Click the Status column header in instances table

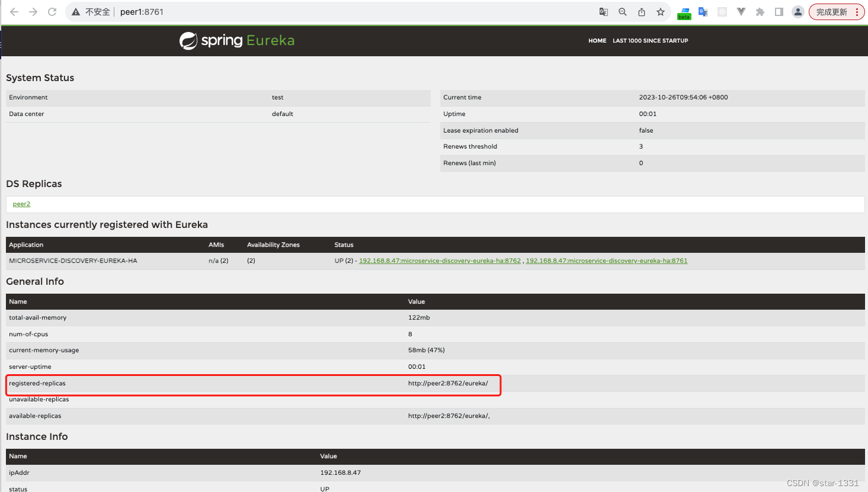click(x=344, y=245)
